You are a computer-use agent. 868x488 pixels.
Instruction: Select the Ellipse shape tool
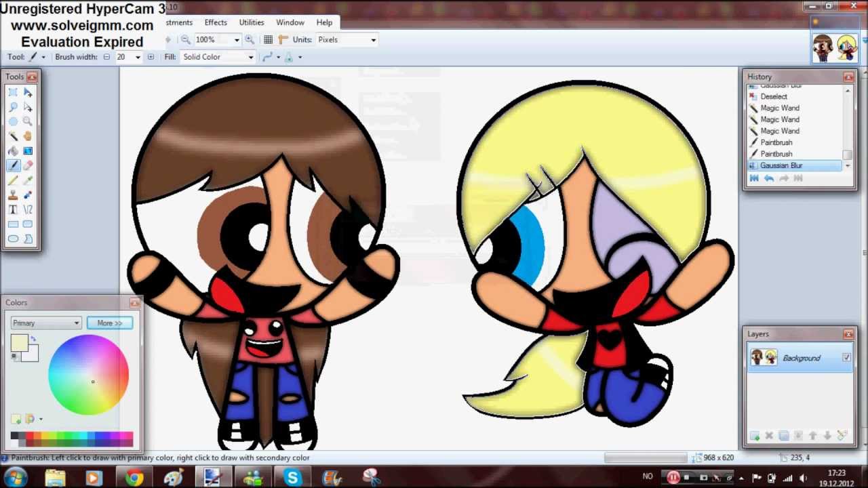tap(13, 239)
